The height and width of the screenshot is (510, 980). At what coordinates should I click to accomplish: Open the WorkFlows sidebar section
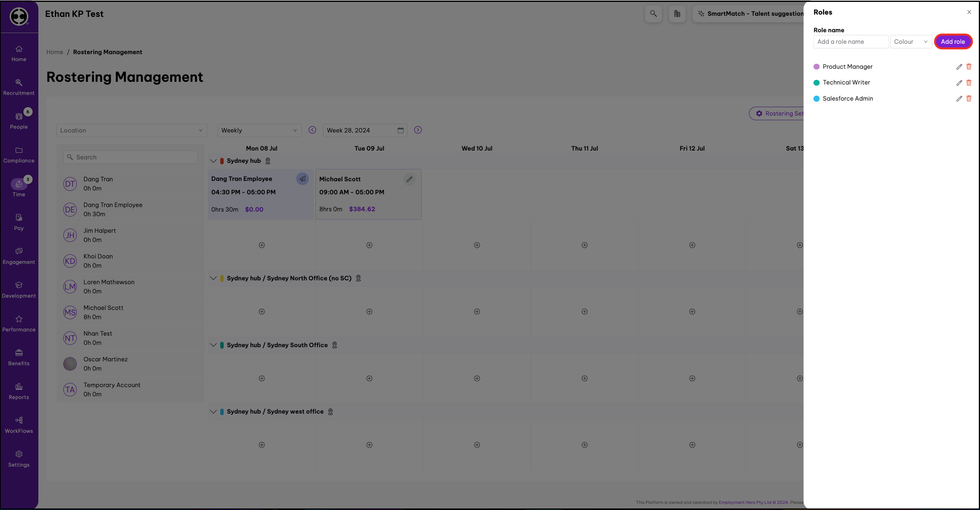[19, 425]
